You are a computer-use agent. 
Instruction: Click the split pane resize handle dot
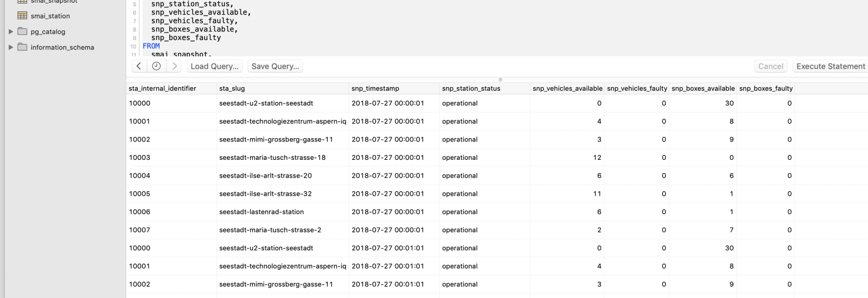tap(500, 80)
